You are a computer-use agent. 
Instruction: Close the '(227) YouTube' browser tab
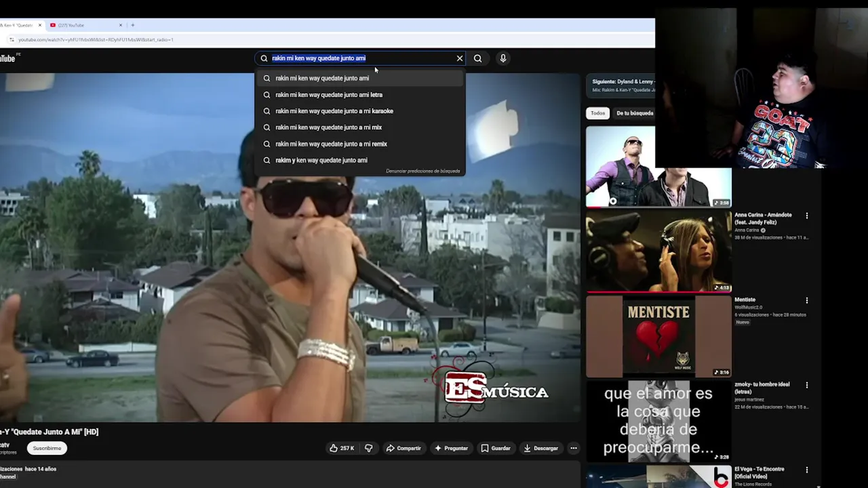[121, 25]
